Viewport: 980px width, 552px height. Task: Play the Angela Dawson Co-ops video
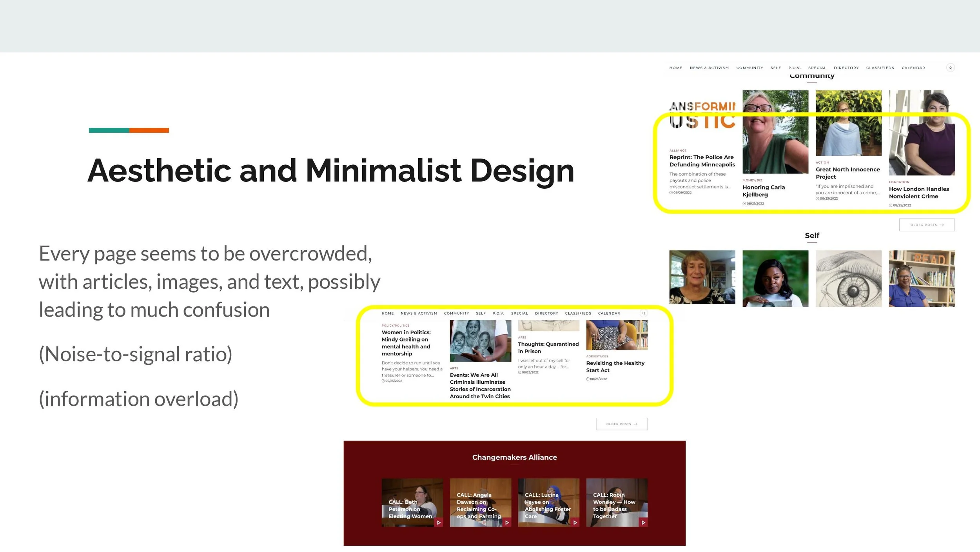507,523
